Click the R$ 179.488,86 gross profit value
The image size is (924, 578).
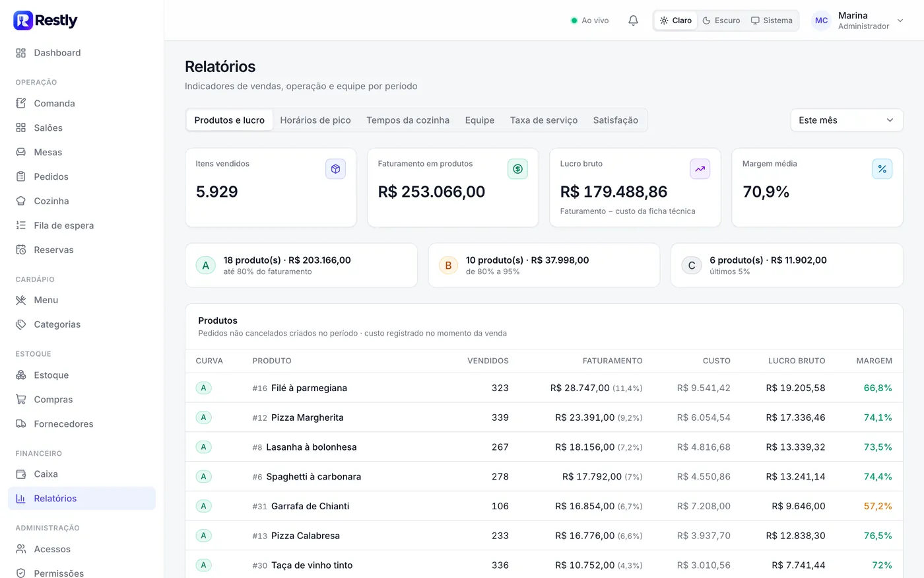614,192
